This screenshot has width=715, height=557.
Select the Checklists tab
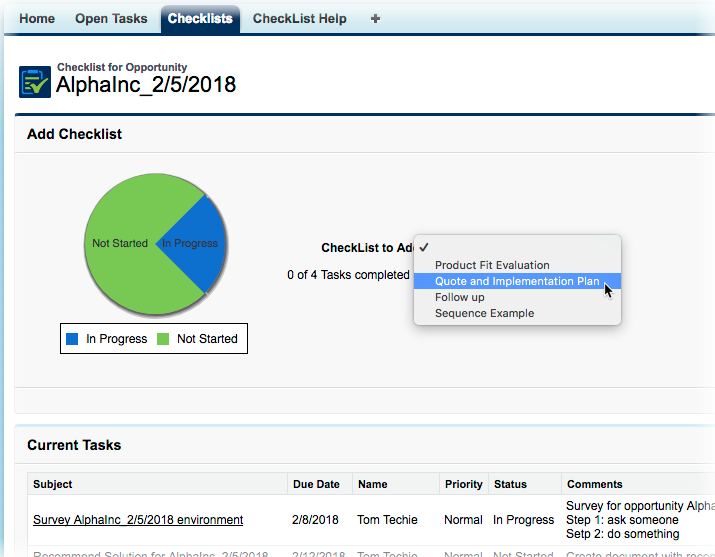point(200,19)
